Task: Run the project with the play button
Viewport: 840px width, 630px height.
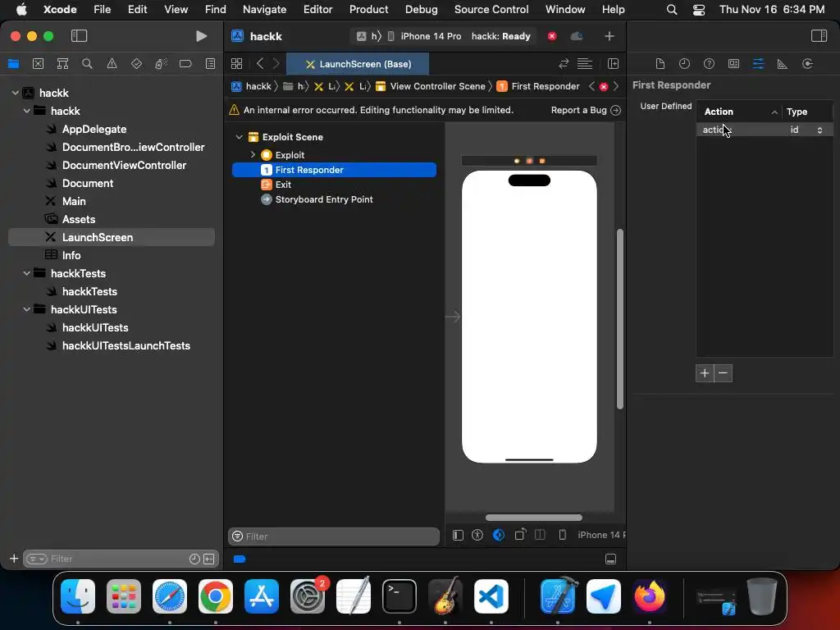Action: [202, 36]
